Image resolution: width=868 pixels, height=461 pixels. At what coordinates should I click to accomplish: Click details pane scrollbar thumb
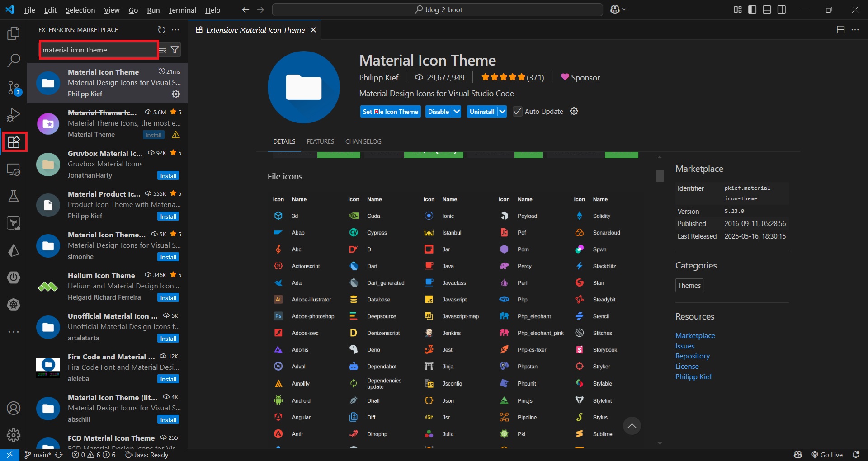(660, 175)
